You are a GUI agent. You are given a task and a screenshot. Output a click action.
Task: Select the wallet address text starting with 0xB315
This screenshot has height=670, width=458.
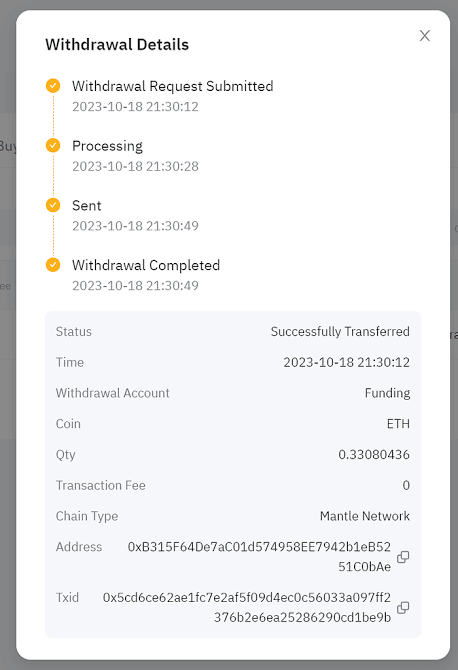point(259,557)
